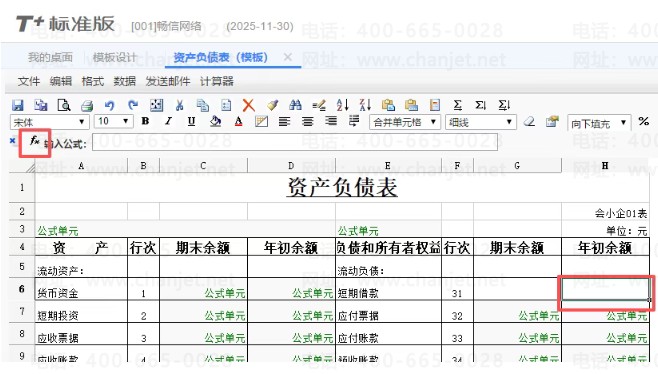Cancel formula with the small blue x
Viewport: 658px width, 374px height.
pyautogui.click(x=12, y=141)
